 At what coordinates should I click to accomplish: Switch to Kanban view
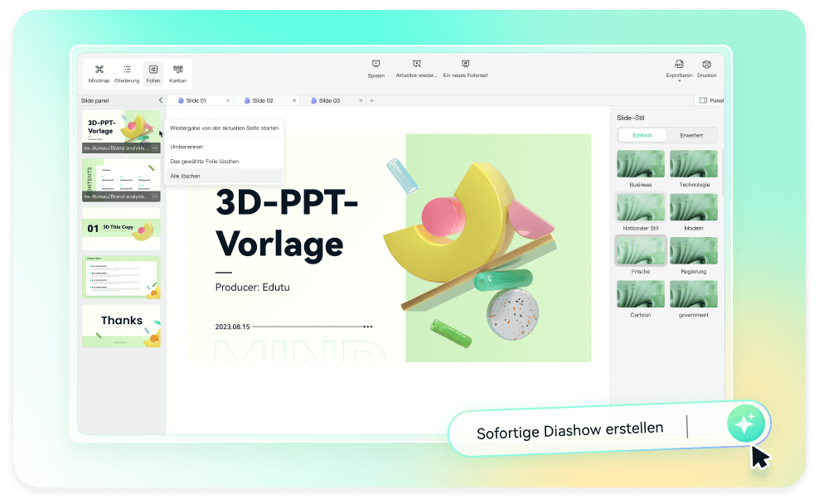pos(177,73)
